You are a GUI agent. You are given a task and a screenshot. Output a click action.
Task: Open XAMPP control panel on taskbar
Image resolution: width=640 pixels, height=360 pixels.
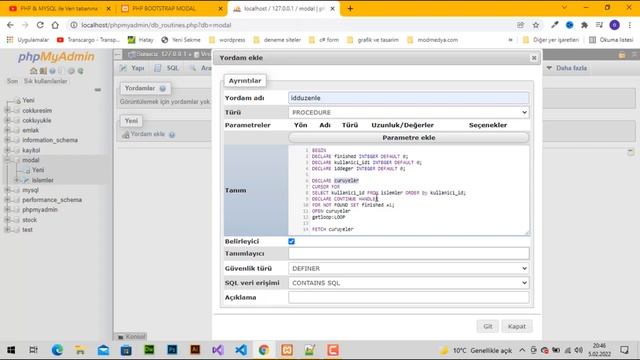click(x=287, y=350)
